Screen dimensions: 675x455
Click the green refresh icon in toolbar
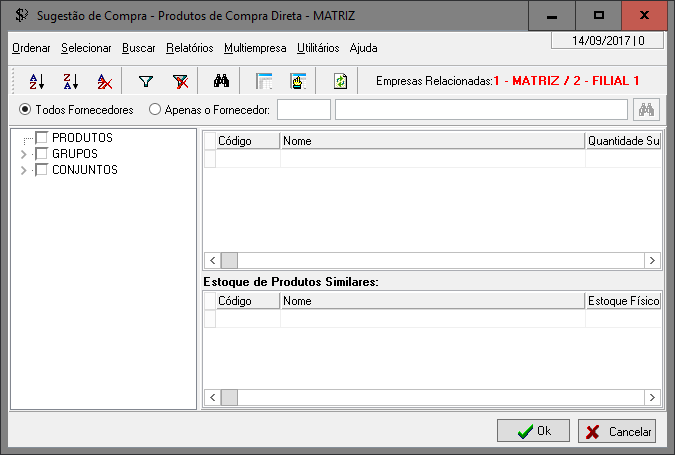pos(340,82)
